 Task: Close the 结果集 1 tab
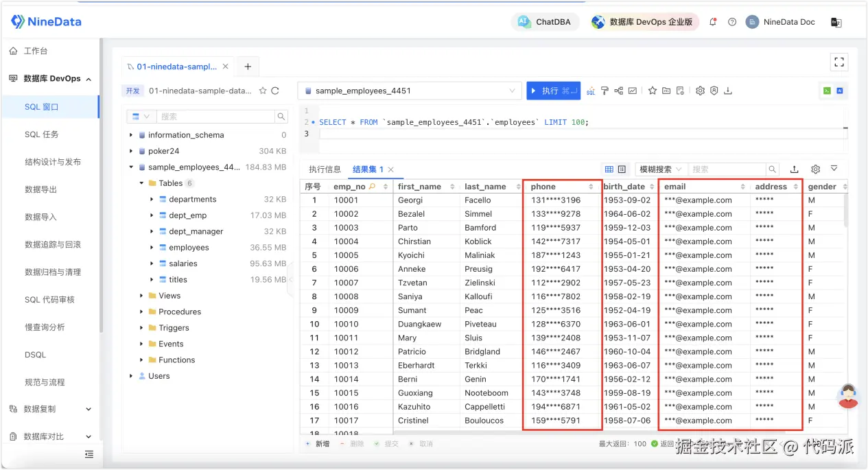[391, 169]
